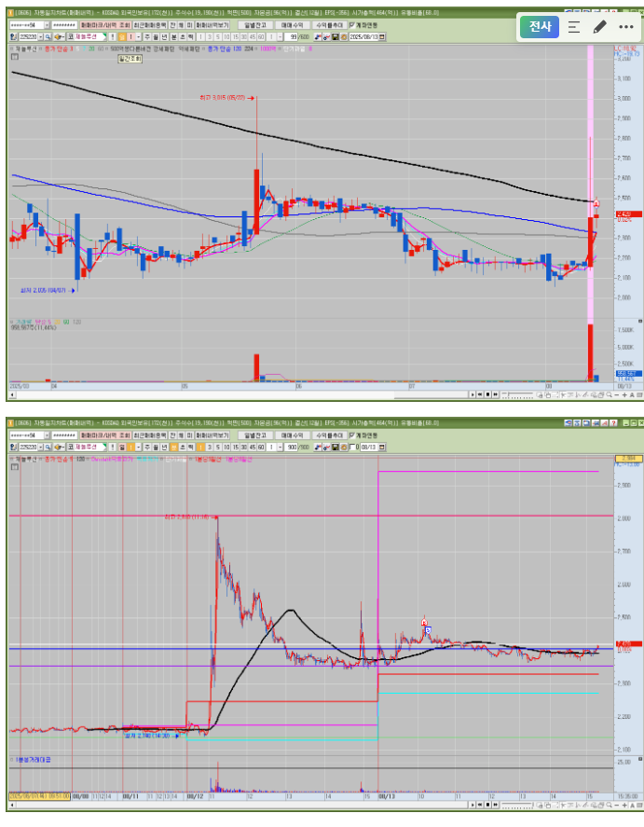Select 틱 tick period in daily chart toolbar
This screenshot has width=644, height=827.
191,36
